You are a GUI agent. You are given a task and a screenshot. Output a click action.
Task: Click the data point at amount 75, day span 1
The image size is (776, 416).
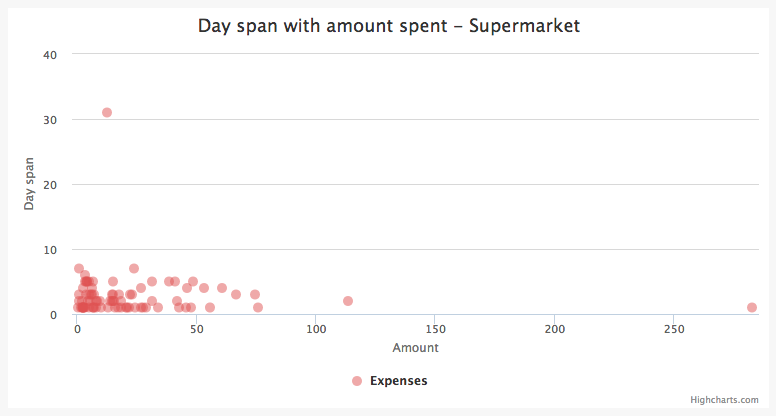[x=258, y=307]
